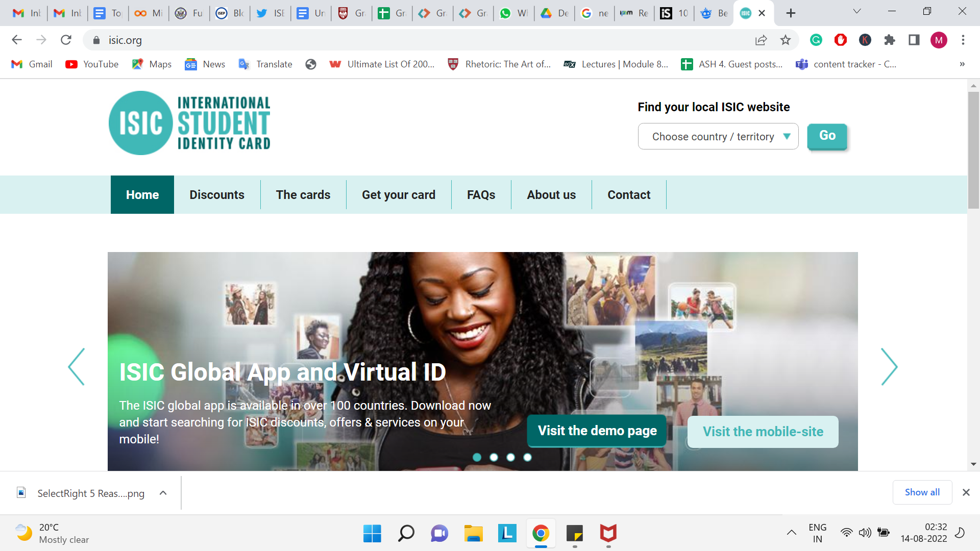
Task: Open The cards menu item
Action: tap(303, 195)
